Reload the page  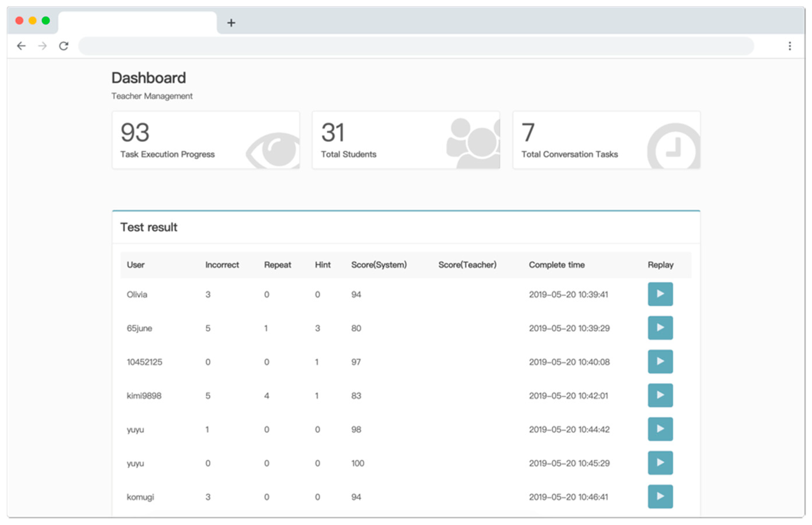click(64, 46)
